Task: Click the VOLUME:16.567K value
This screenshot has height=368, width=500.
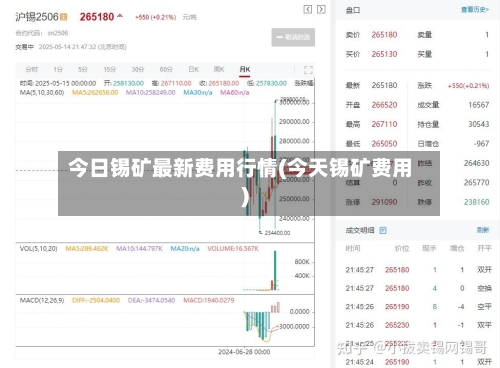Action: click(233, 249)
